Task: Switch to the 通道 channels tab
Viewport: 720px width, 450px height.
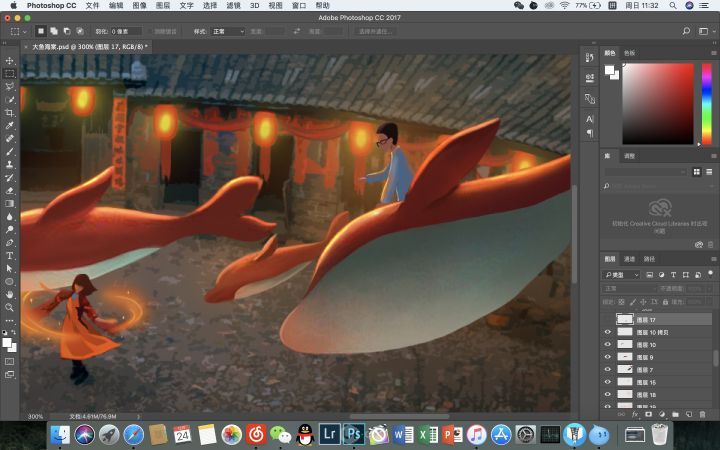Action: (x=629, y=259)
